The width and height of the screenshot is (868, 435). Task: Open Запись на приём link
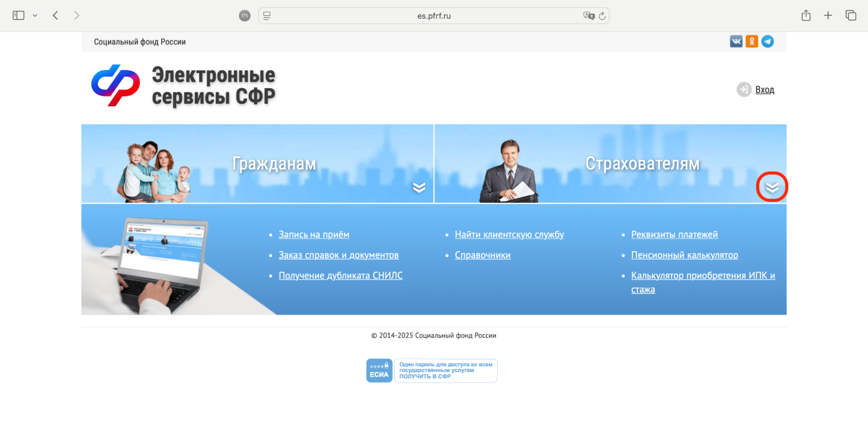click(314, 235)
